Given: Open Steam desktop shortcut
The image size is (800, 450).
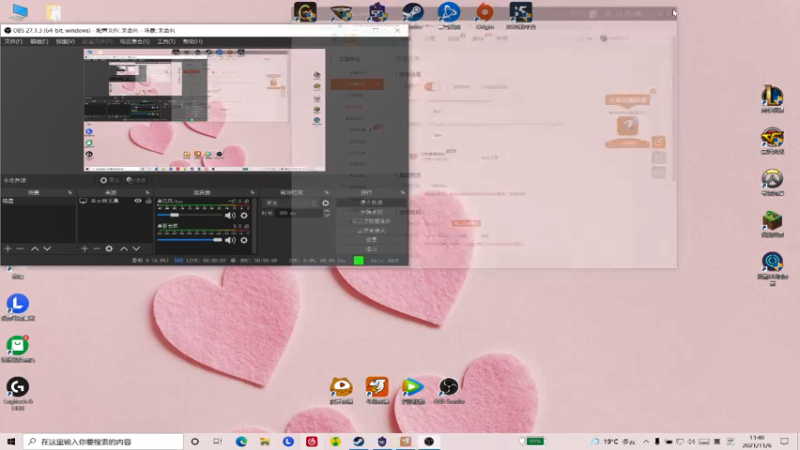Looking at the screenshot, I should [x=412, y=15].
